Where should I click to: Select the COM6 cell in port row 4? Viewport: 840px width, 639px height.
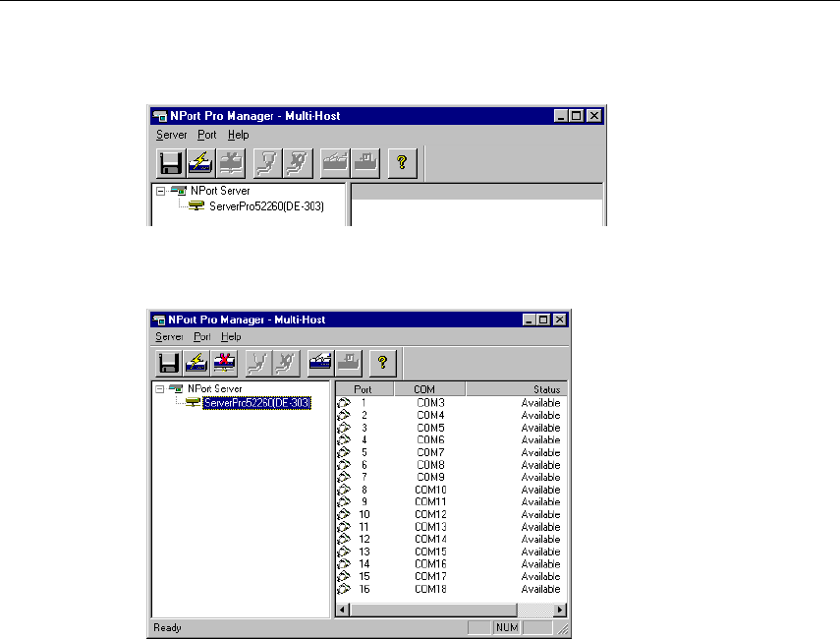click(430, 440)
